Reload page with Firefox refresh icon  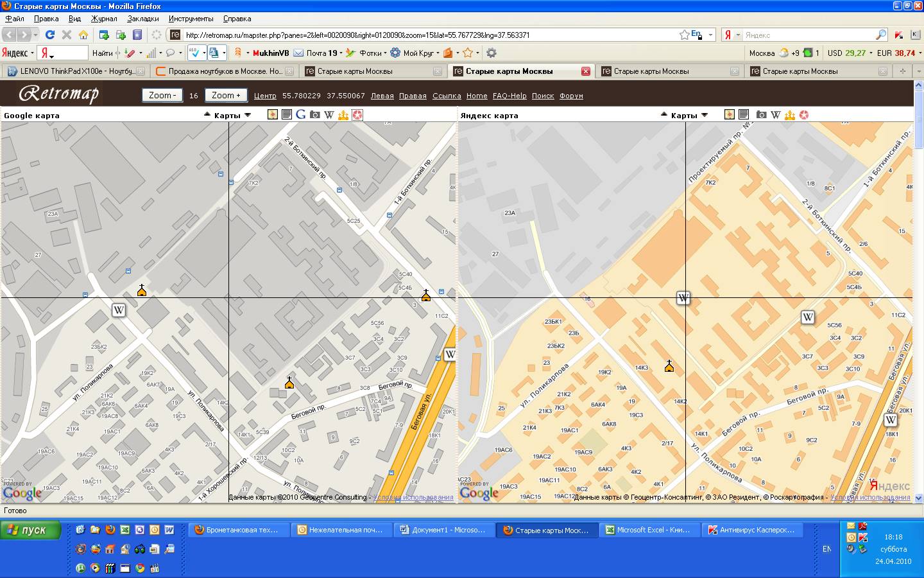pyautogui.click(x=50, y=35)
